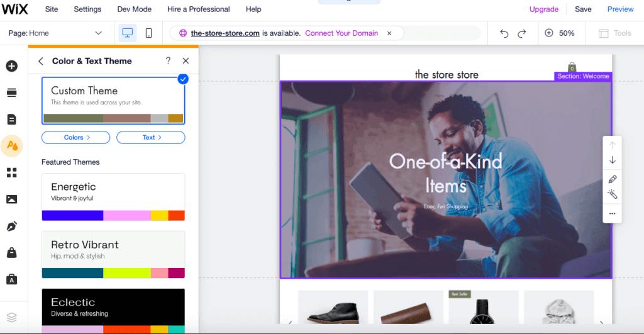
Task: Select the Custom Theme card
Action: pos(113,100)
